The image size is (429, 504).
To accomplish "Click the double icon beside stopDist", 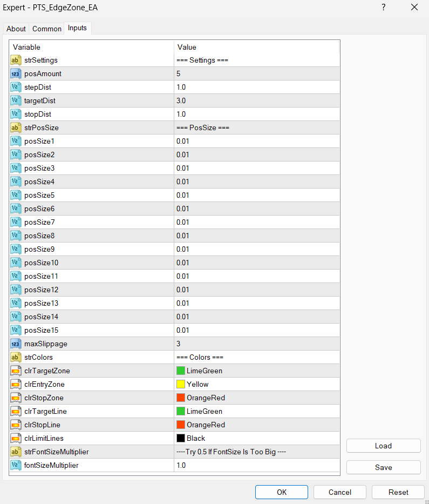I will tap(16, 114).
